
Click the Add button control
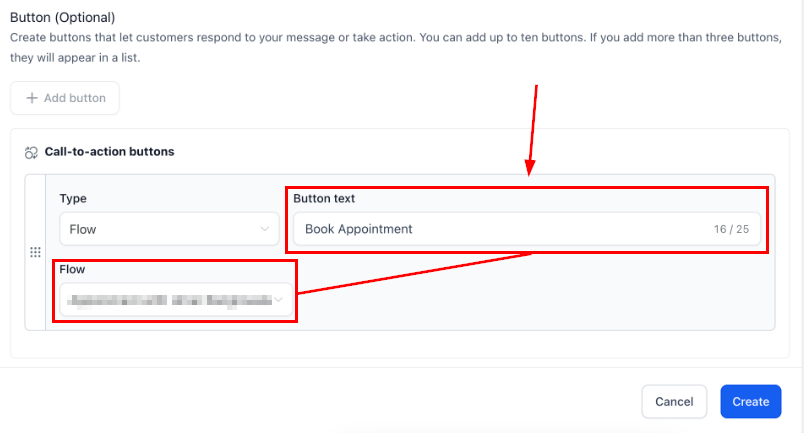tap(65, 98)
